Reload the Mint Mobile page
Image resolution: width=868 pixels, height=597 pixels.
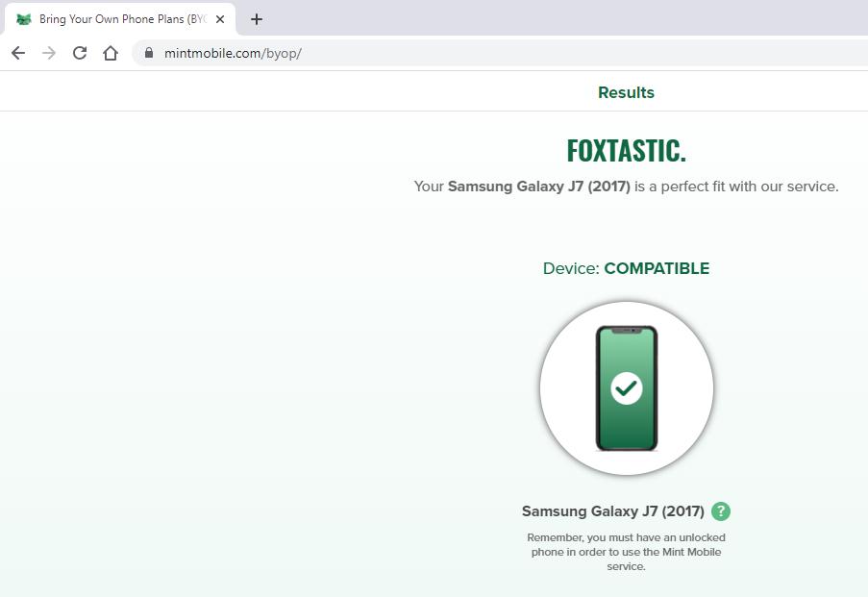[80, 53]
